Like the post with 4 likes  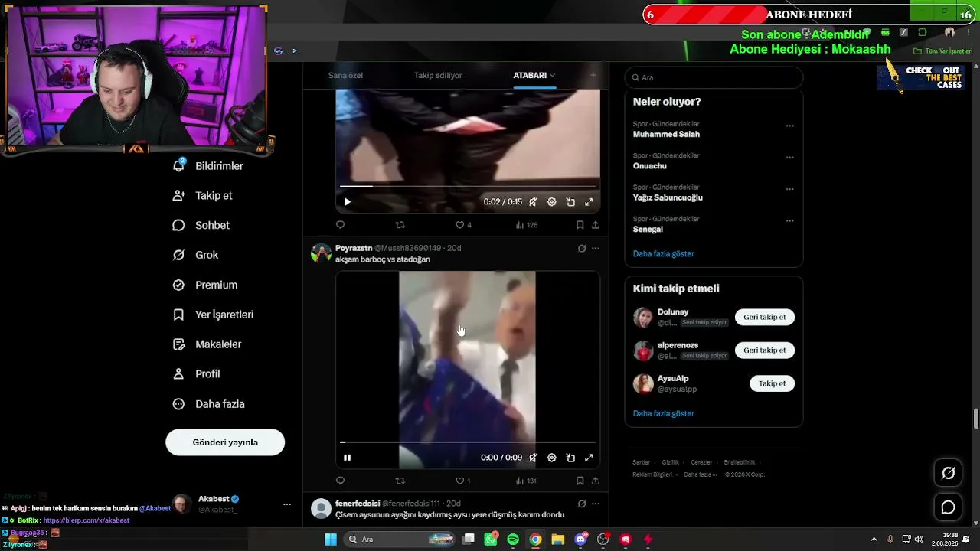point(463,225)
